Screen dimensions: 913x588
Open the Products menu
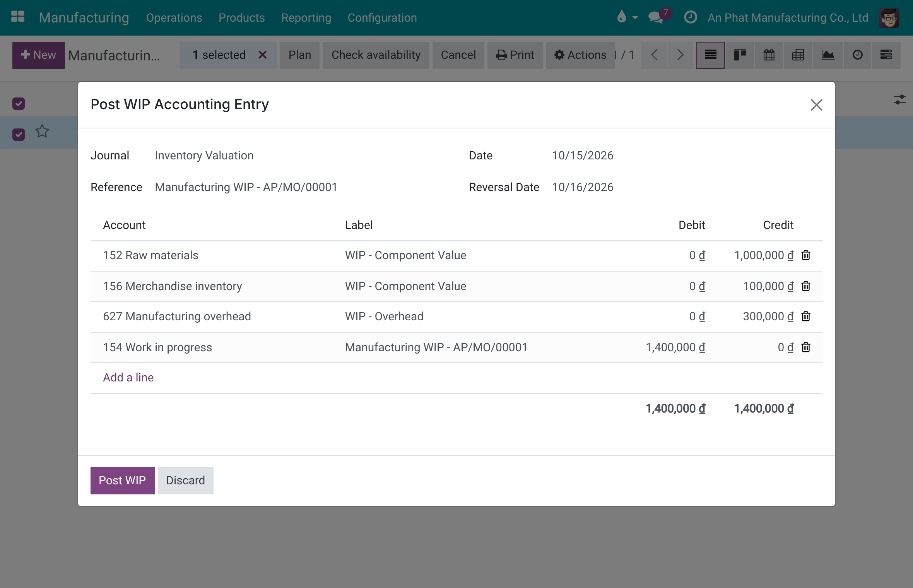pyautogui.click(x=242, y=18)
